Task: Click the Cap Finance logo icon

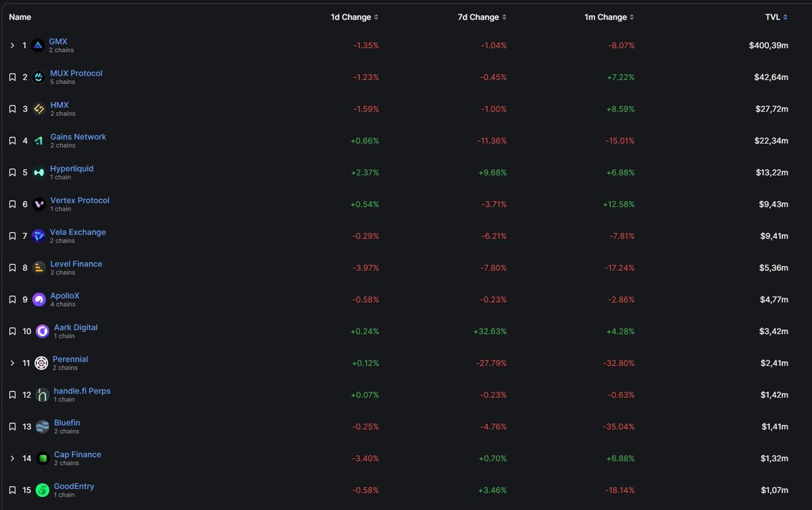Action: [x=43, y=459]
